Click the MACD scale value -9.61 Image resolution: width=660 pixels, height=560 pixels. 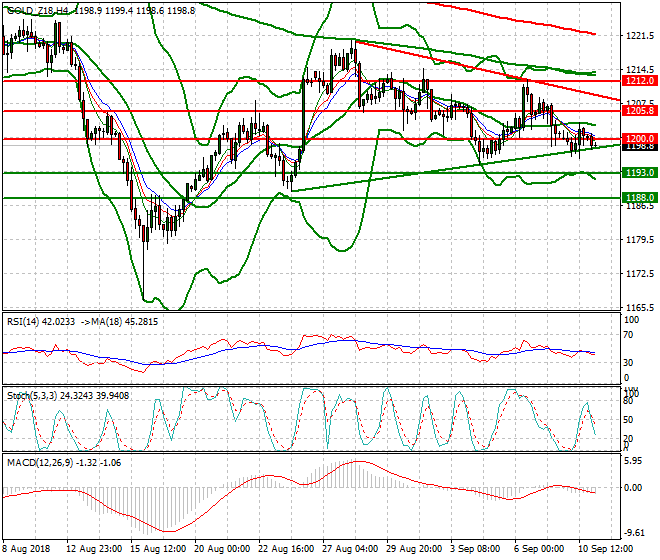(x=633, y=533)
